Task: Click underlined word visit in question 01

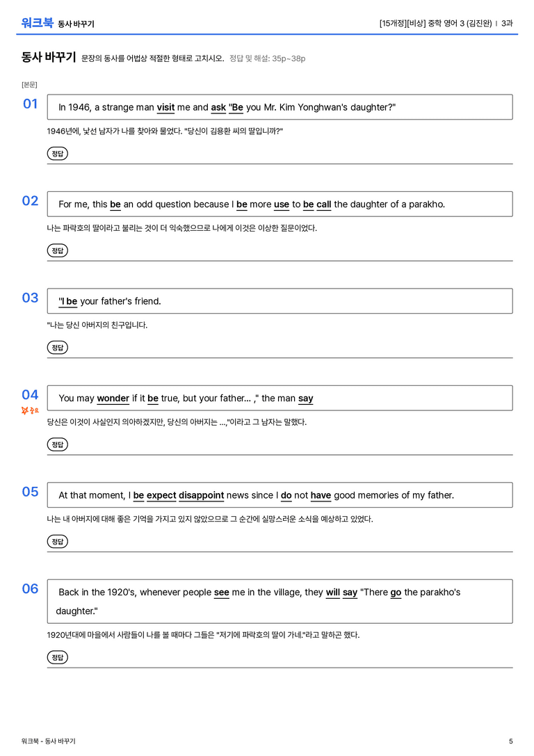Action: coord(165,108)
